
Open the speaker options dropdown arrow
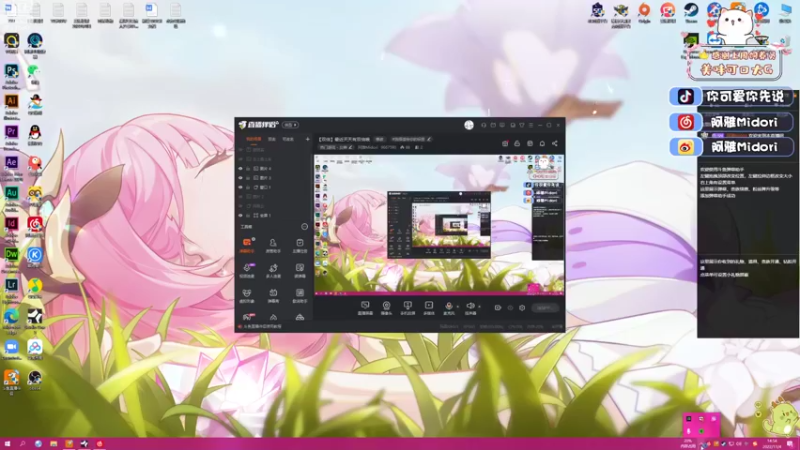click(479, 307)
